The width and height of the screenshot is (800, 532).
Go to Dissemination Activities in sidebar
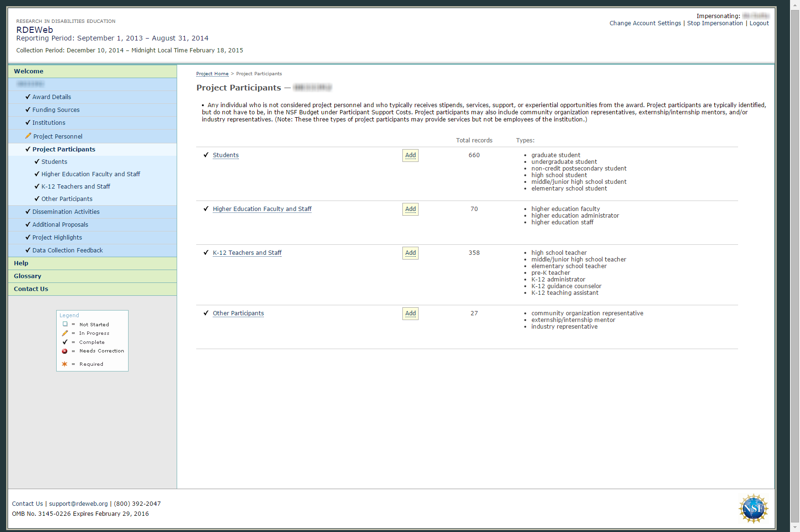pos(66,211)
